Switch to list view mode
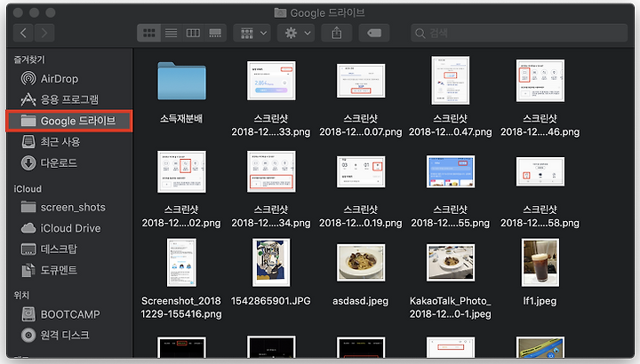The image size is (640, 364). (x=171, y=33)
